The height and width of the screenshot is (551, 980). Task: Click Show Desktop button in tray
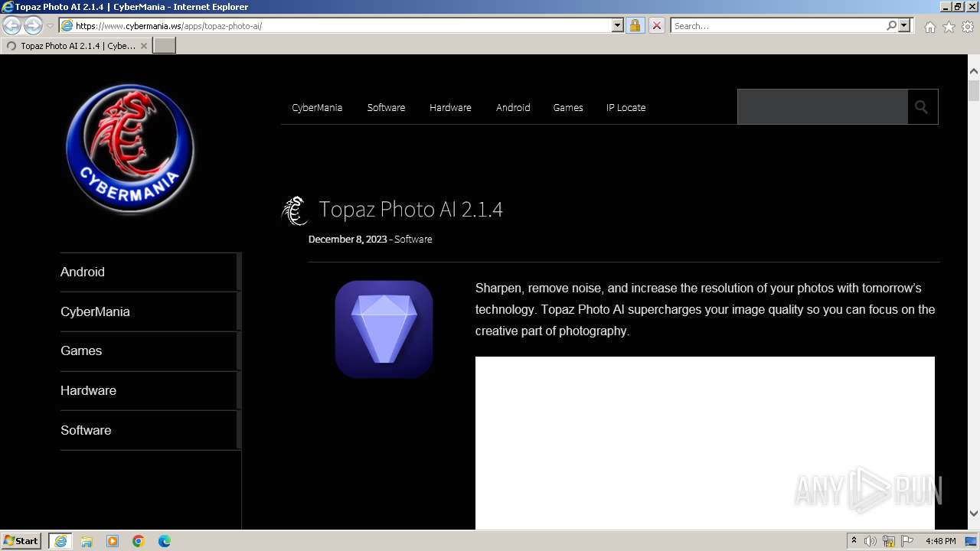[972, 541]
